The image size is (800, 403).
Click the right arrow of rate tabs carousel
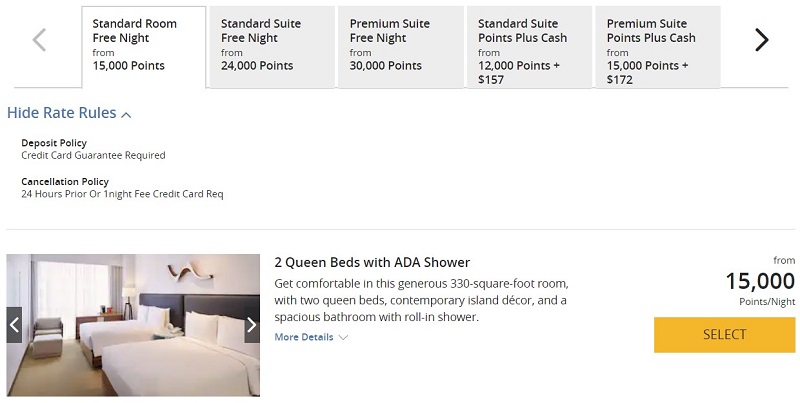pos(761,40)
